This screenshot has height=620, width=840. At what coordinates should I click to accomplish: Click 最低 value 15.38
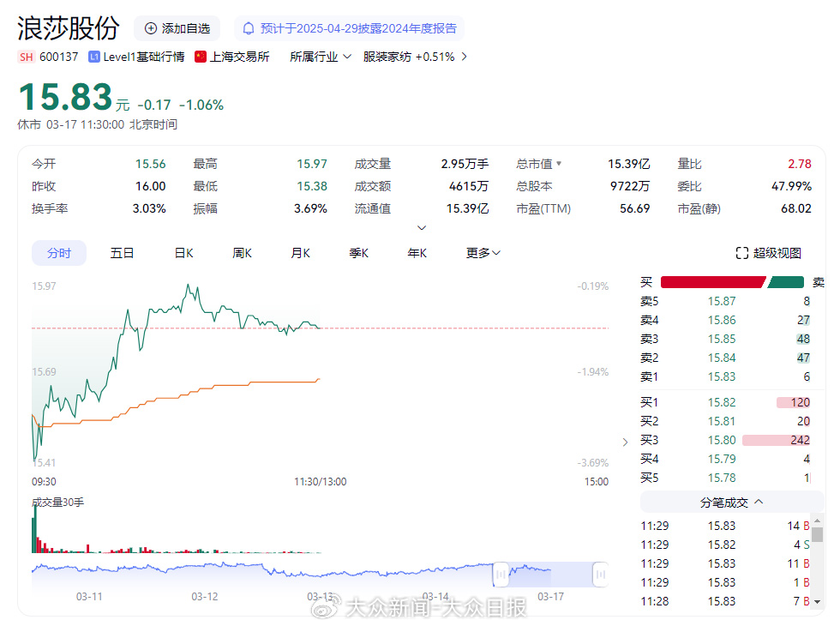pyautogui.click(x=312, y=186)
